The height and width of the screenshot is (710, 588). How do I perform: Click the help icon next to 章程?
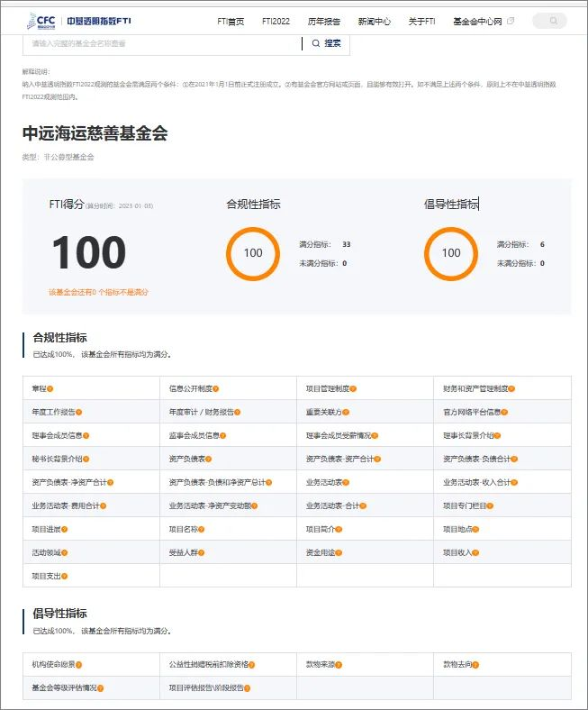[50, 389]
